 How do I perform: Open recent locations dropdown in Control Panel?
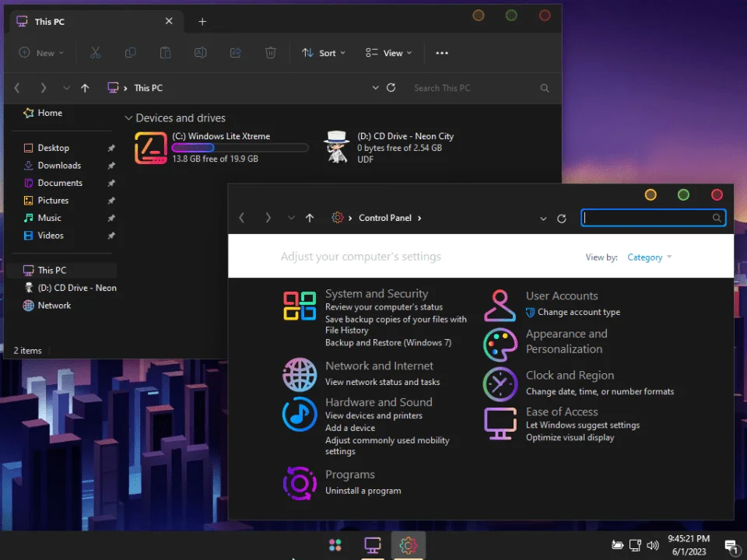coord(291,218)
